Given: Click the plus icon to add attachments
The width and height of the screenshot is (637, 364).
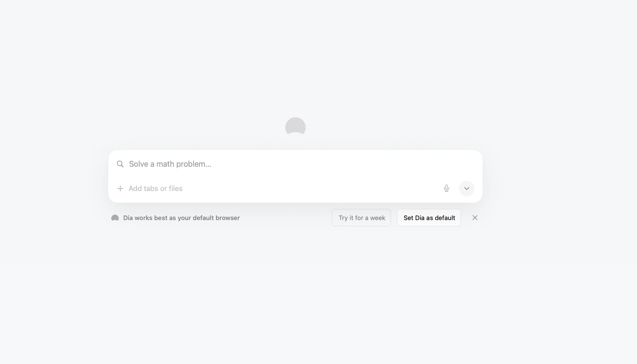Looking at the screenshot, I should [x=120, y=189].
